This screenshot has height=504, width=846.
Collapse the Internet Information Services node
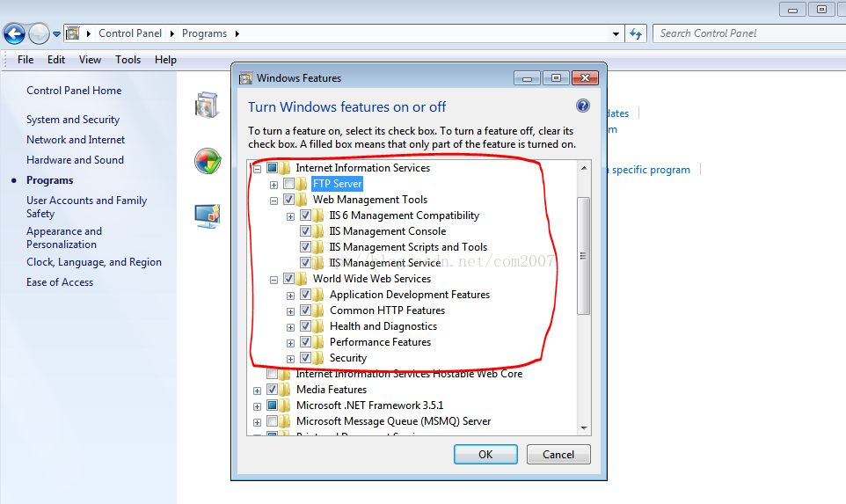pyautogui.click(x=258, y=169)
